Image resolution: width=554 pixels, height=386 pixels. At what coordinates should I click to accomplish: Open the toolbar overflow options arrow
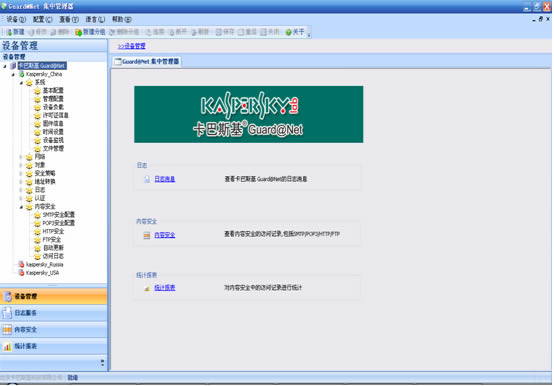tap(309, 34)
